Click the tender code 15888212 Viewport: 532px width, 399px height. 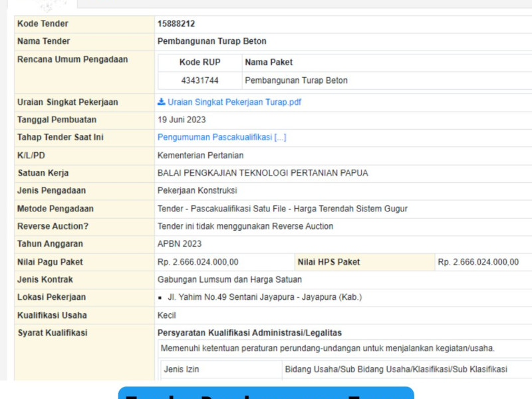pyautogui.click(x=176, y=24)
